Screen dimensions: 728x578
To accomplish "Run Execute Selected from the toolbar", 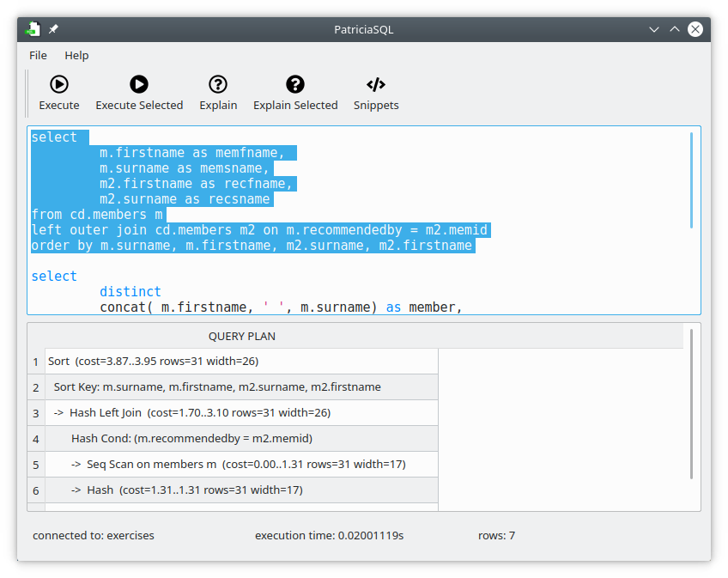I will 139,84.
